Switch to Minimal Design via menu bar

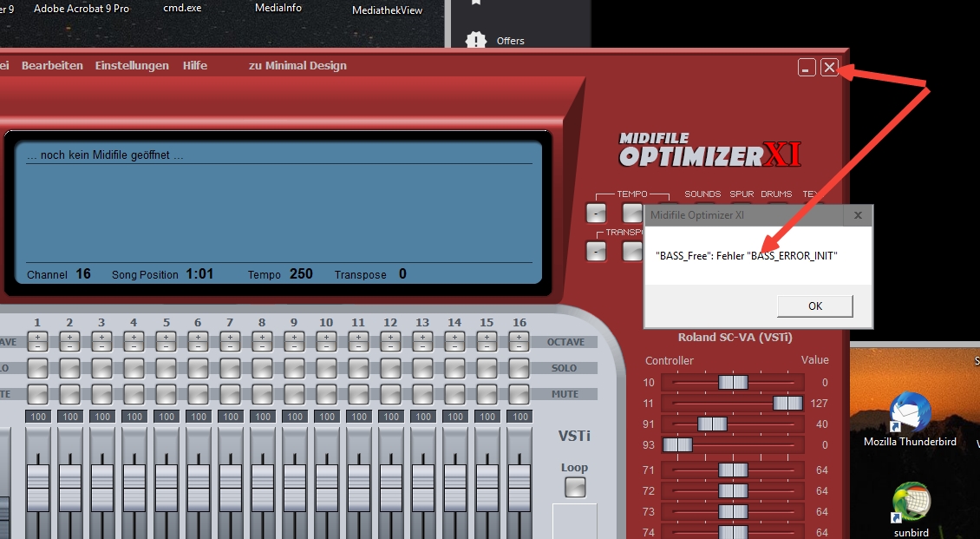pos(297,66)
